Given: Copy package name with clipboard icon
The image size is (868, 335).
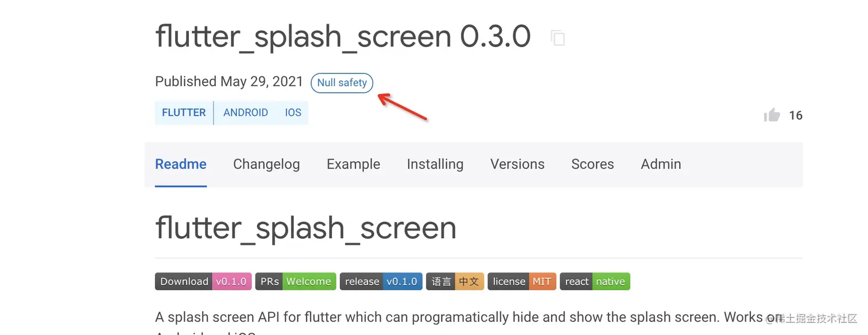Looking at the screenshot, I should [x=557, y=38].
